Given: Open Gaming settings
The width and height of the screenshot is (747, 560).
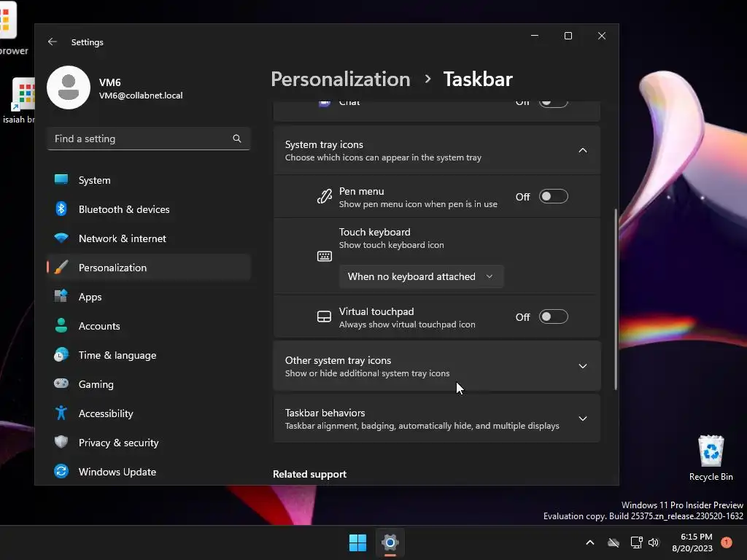Looking at the screenshot, I should [x=149, y=384].
